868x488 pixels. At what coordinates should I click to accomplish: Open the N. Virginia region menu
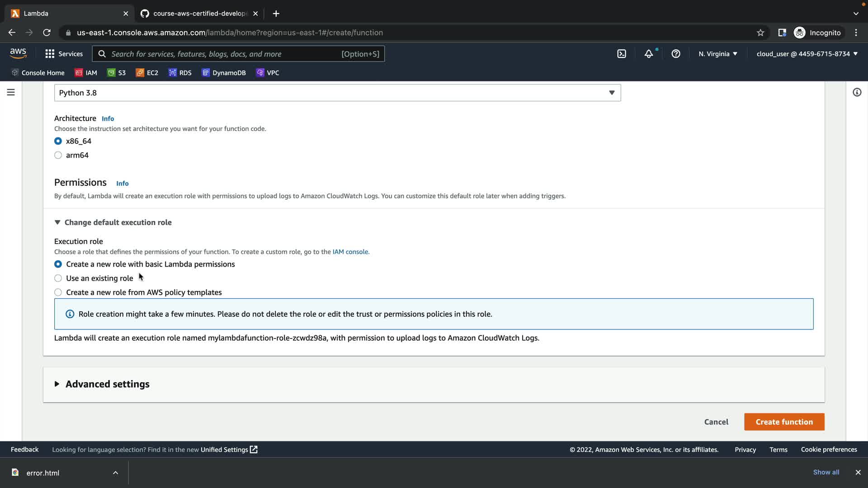pyautogui.click(x=717, y=54)
